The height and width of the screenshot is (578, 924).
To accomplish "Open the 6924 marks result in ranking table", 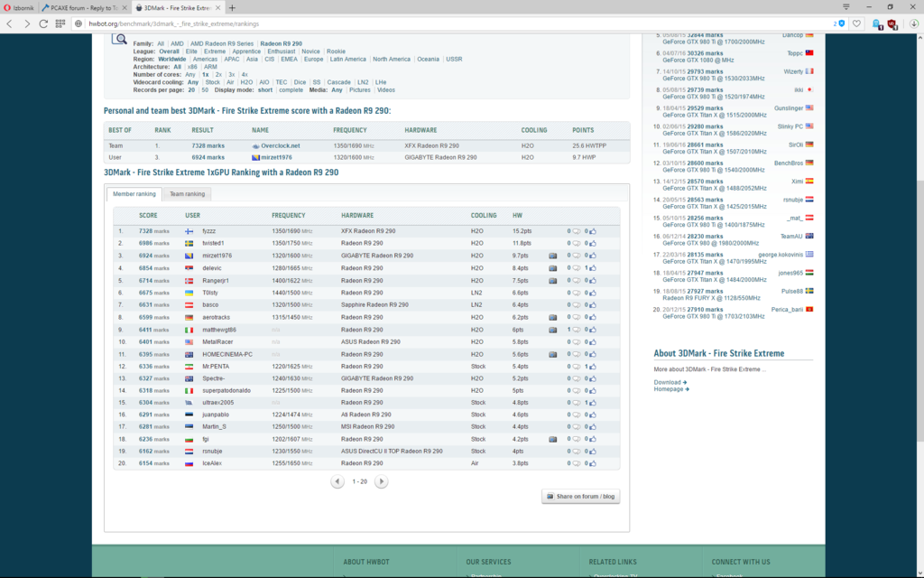I will point(153,256).
